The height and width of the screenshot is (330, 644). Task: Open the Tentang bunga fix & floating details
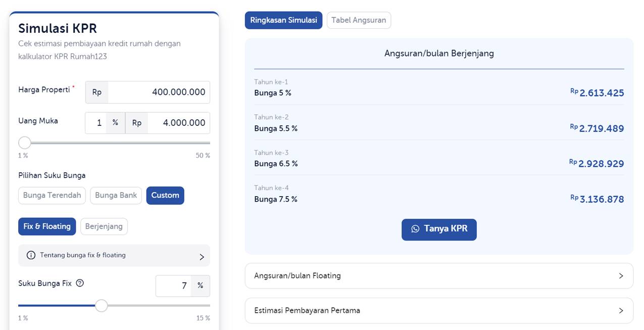114,255
